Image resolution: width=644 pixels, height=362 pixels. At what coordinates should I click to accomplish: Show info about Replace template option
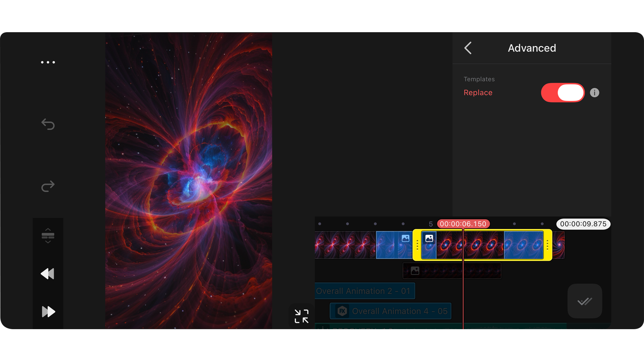pyautogui.click(x=594, y=93)
